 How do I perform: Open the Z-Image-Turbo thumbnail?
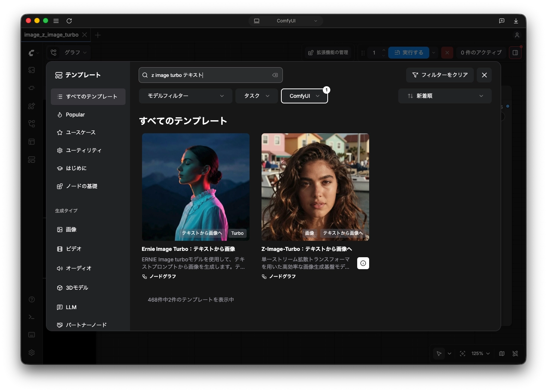click(315, 187)
